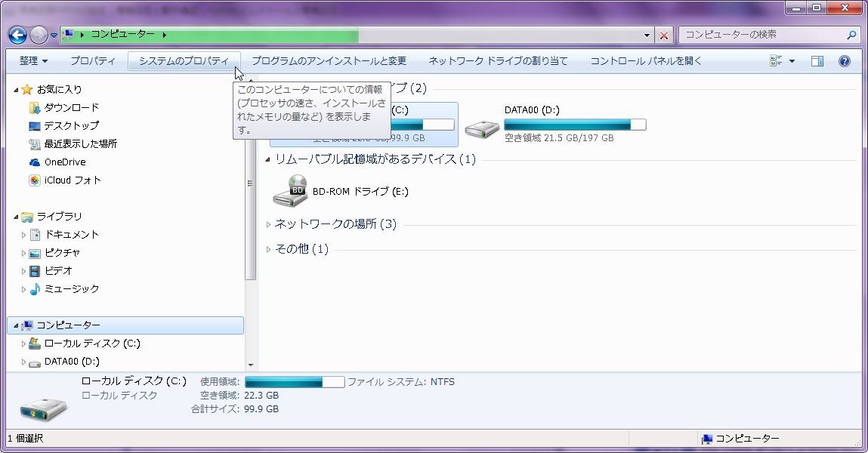Open Help via the question mark icon
This screenshot has width=868, height=453.
click(844, 61)
